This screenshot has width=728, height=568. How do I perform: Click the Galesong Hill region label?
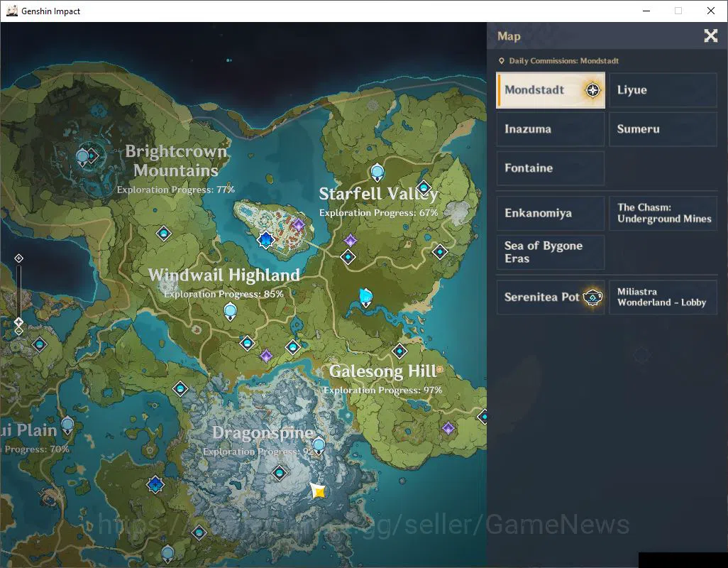click(x=383, y=371)
